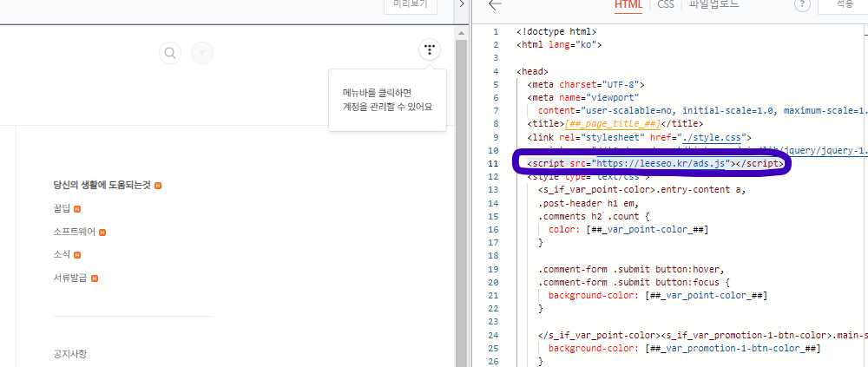Click the N badge next to 서류발급
The image size is (868, 367).
[95, 279]
